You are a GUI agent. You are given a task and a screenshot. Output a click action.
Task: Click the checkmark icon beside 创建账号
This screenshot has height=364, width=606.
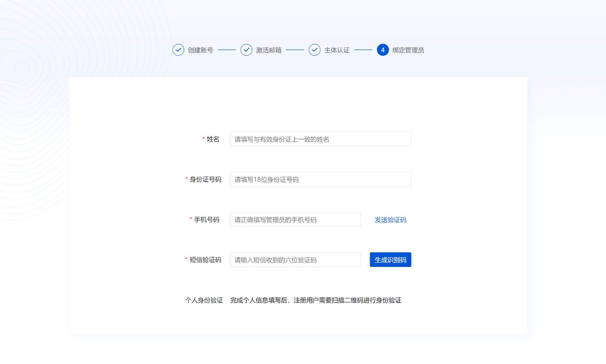point(178,50)
